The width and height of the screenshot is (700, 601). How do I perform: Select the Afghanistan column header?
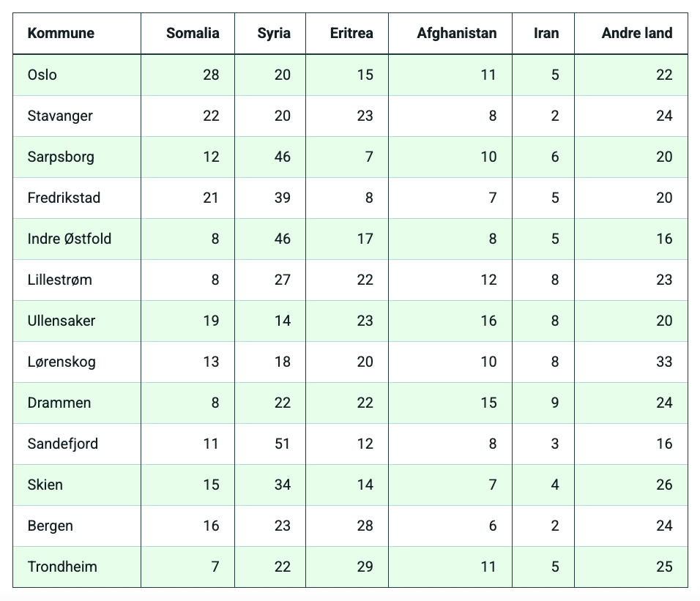(456, 33)
